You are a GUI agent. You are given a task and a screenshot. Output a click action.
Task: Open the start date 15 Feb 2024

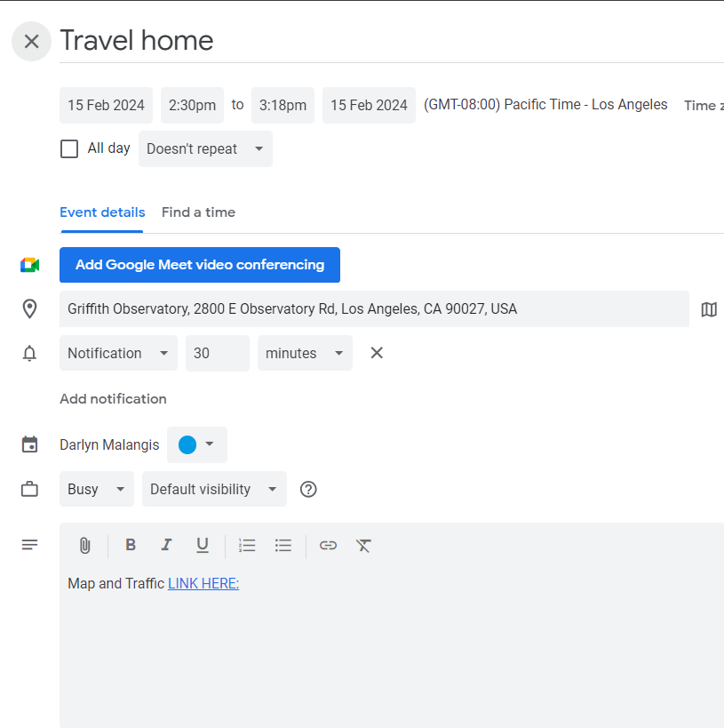point(106,106)
